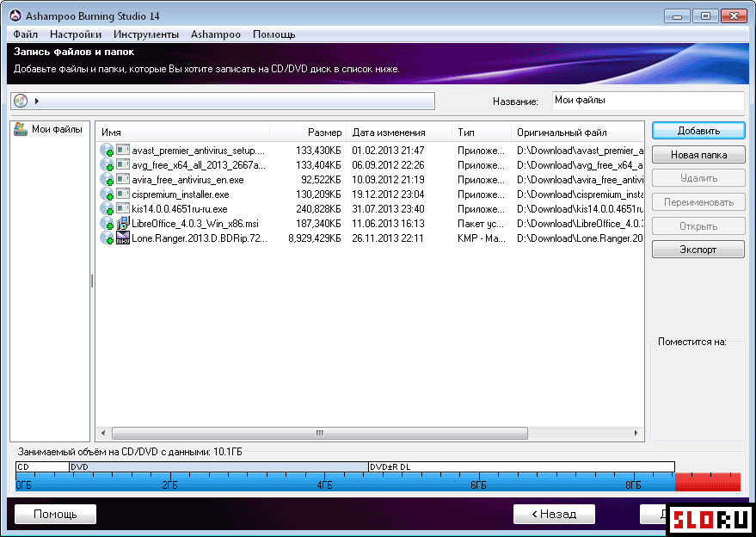
Task: Click the horizontal scrollbar thumb of the file list
Action: point(320,433)
